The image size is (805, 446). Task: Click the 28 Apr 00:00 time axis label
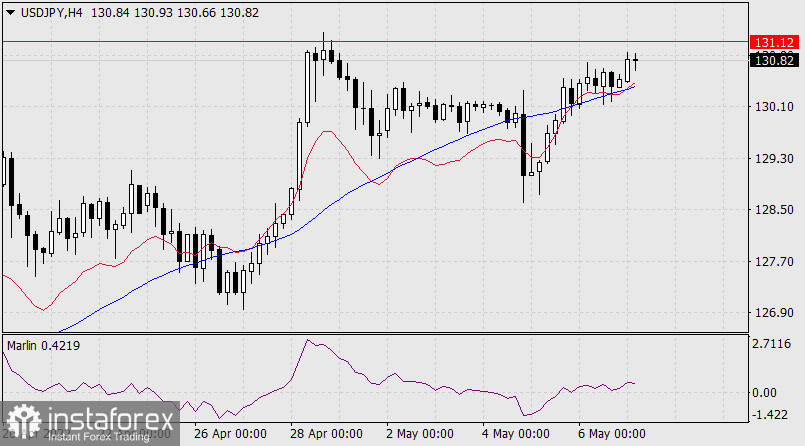pyautogui.click(x=327, y=434)
